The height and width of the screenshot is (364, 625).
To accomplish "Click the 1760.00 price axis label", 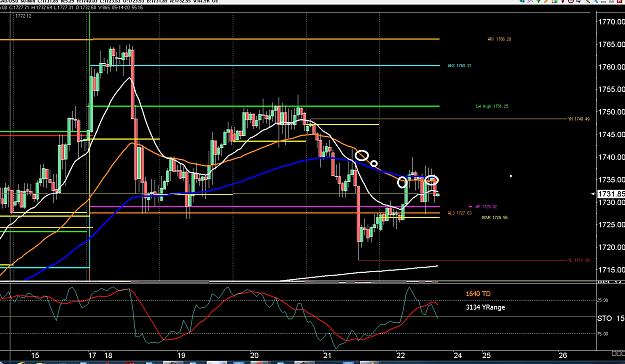I will coord(611,67).
